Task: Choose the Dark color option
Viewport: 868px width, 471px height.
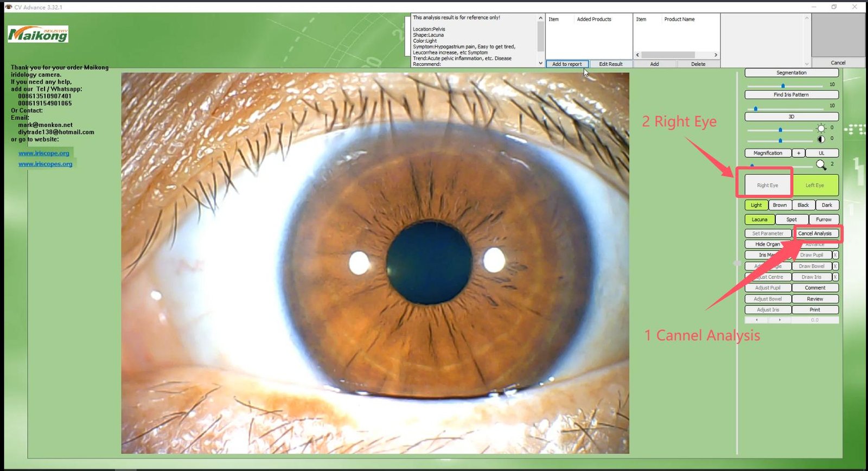Action: 827,205
